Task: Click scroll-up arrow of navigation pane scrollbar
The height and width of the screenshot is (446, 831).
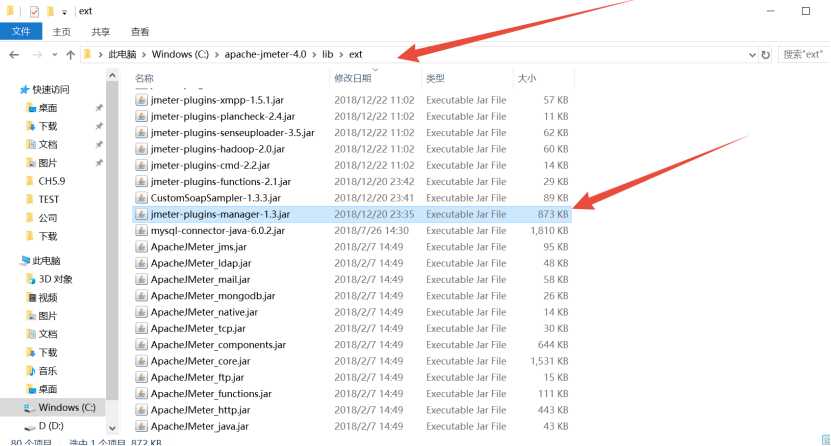Action: (x=112, y=76)
